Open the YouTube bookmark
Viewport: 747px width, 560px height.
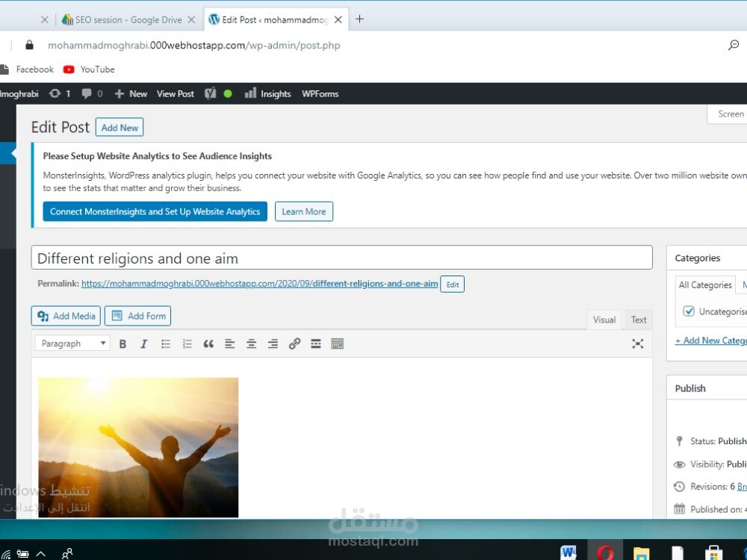[x=89, y=69]
